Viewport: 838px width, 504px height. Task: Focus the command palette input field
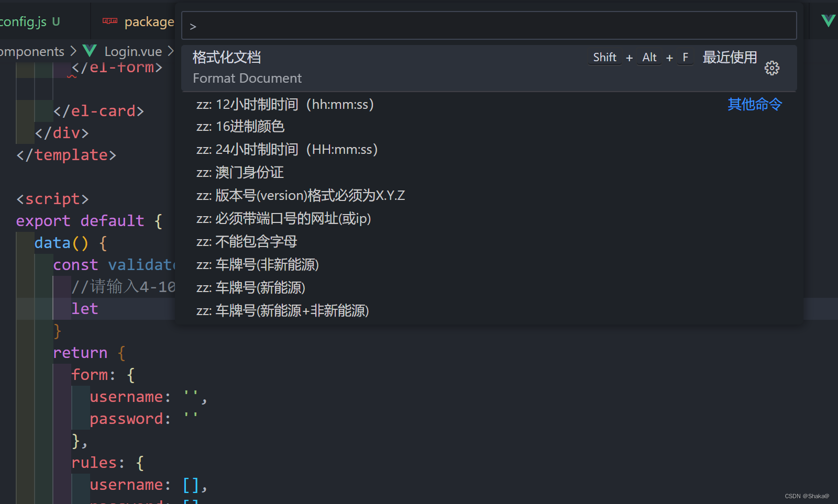pos(489,26)
